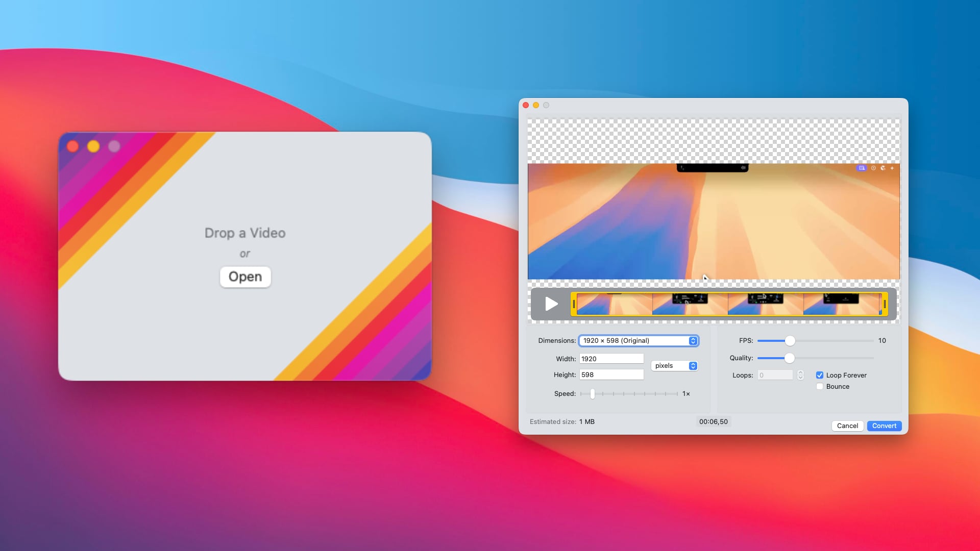This screenshot has width=980, height=551.
Task: Click the yellow minimize button of Drop a Video window
Action: click(x=93, y=146)
